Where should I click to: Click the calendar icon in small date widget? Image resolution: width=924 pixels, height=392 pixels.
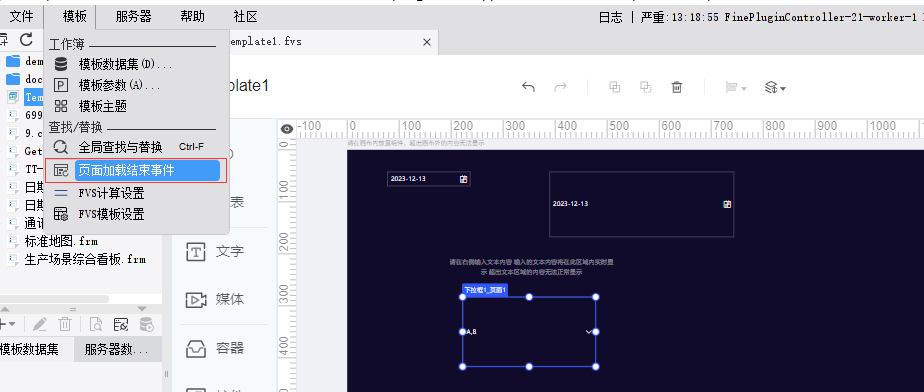click(464, 179)
